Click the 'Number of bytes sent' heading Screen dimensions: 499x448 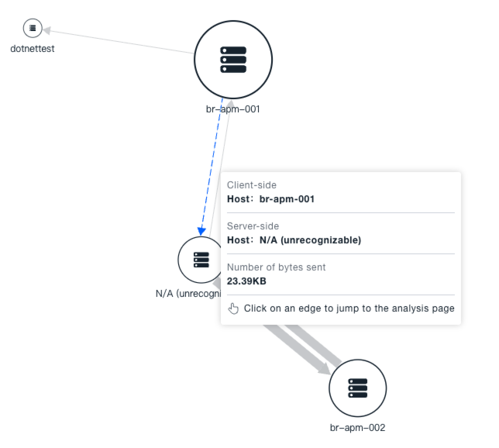pyautogui.click(x=276, y=267)
